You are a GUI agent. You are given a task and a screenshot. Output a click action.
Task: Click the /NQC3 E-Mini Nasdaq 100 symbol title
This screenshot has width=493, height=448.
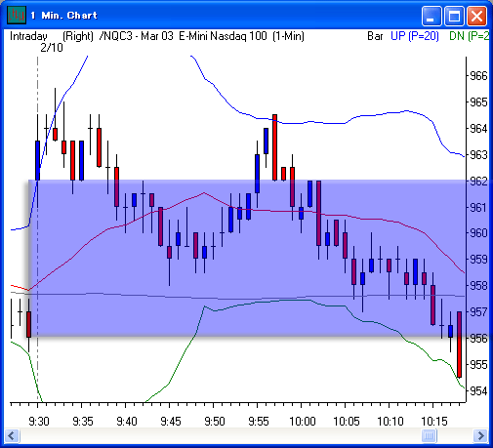[202, 36]
